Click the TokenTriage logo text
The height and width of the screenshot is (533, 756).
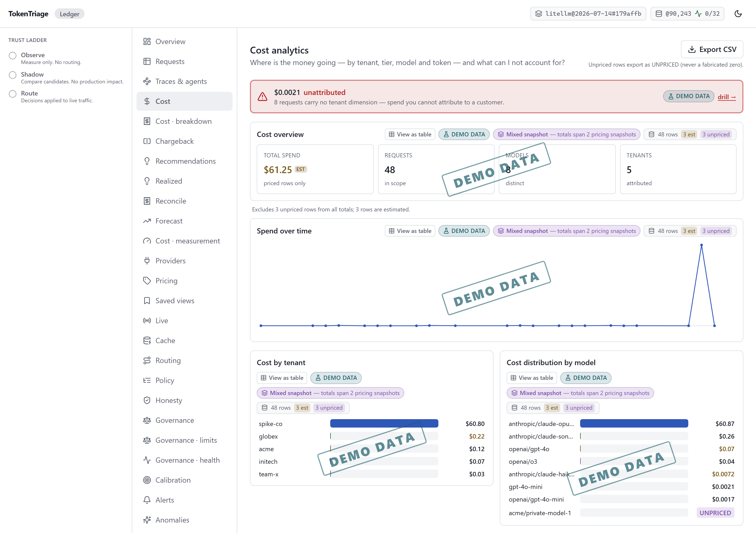tap(28, 14)
